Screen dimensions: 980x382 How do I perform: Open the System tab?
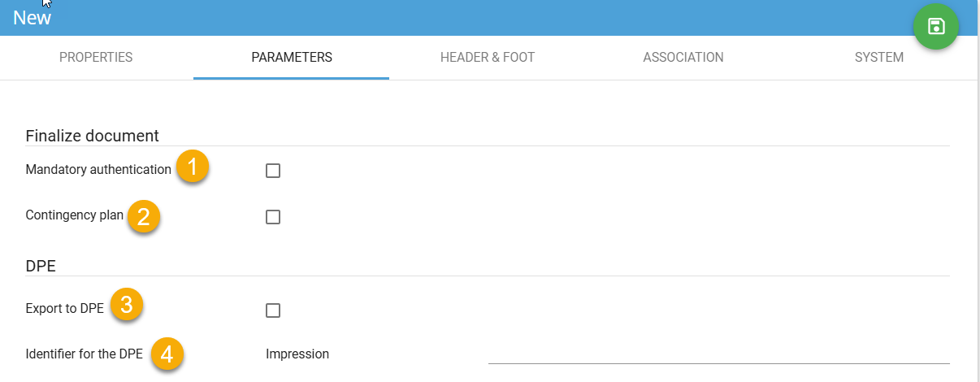[x=878, y=58]
